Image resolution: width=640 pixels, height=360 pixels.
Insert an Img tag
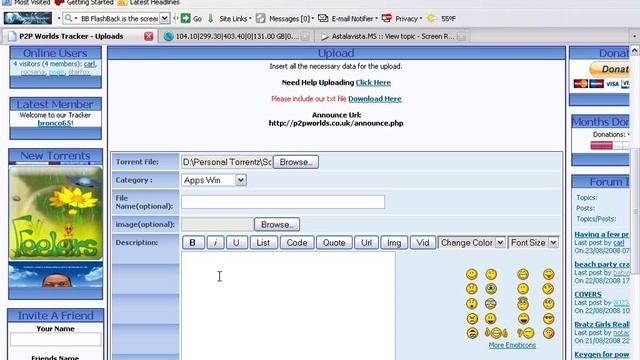(394, 242)
